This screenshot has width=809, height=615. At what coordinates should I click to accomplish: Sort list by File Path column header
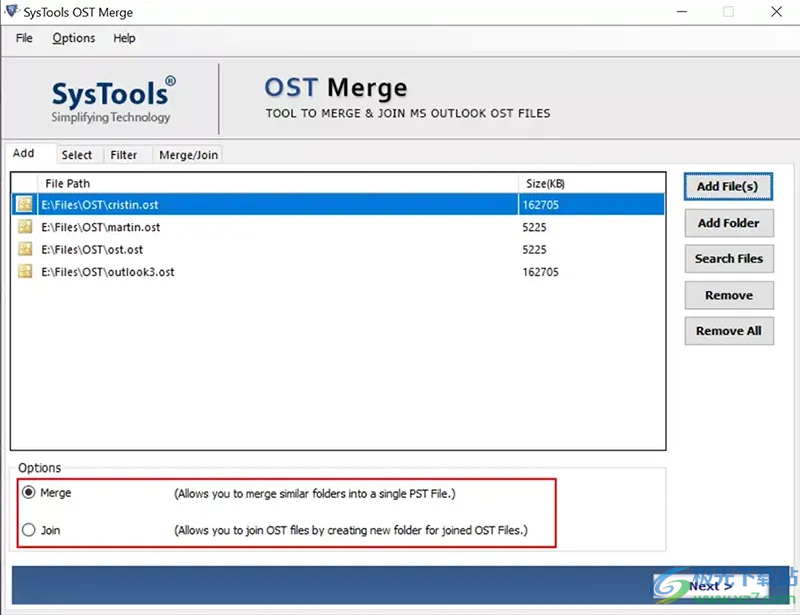tap(67, 184)
